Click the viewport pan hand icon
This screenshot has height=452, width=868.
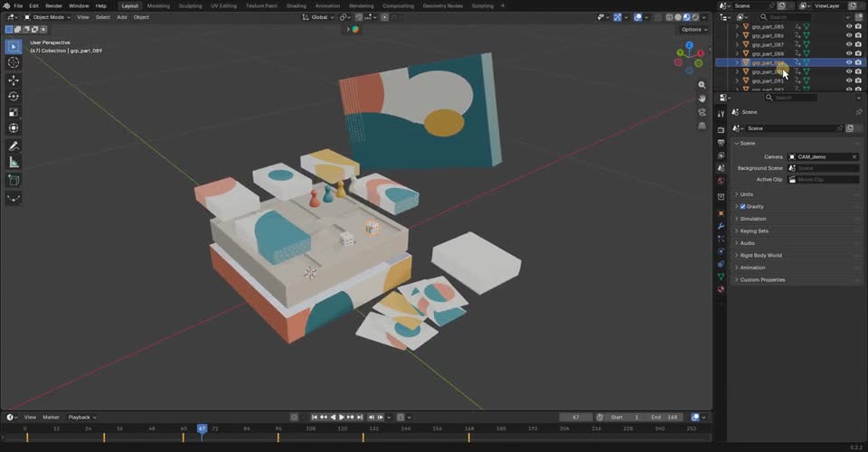click(x=702, y=99)
